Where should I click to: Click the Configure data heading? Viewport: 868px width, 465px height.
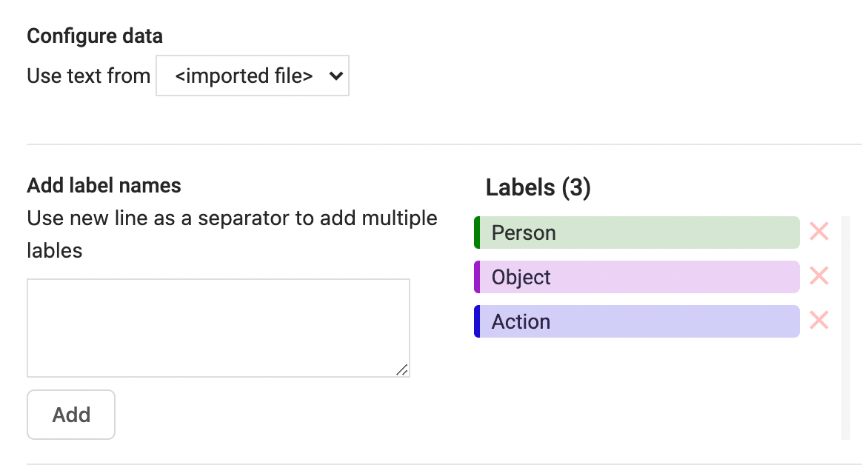tap(94, 35)
